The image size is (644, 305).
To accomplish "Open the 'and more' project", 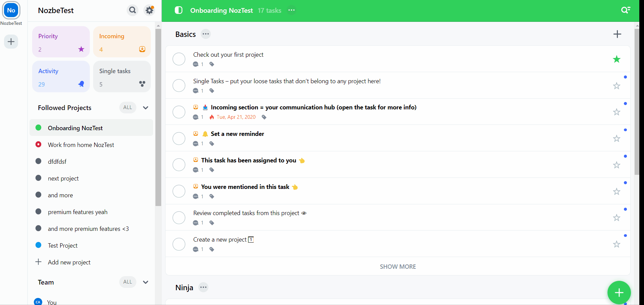I will 91,195.
